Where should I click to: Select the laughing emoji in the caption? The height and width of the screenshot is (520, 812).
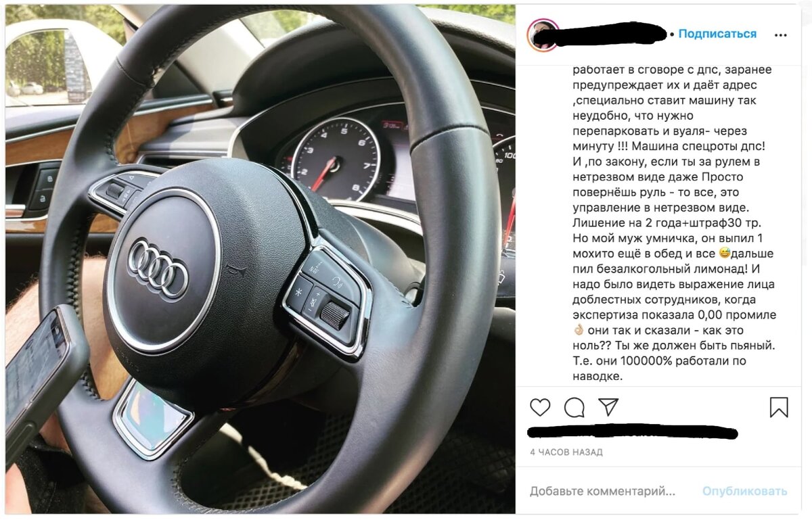pos(725,254)
